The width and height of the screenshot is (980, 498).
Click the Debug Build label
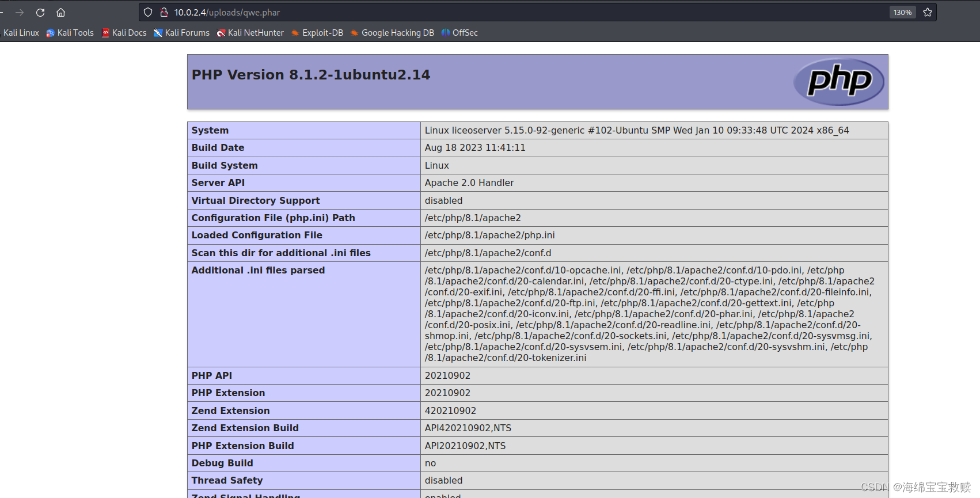click(x=222, y=463)
